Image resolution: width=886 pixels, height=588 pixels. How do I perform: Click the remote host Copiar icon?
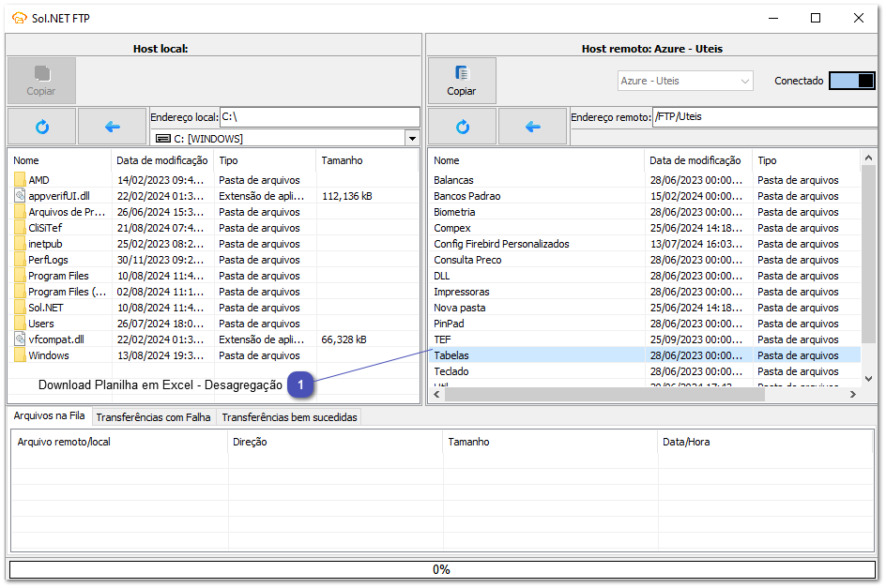point(461,73)
